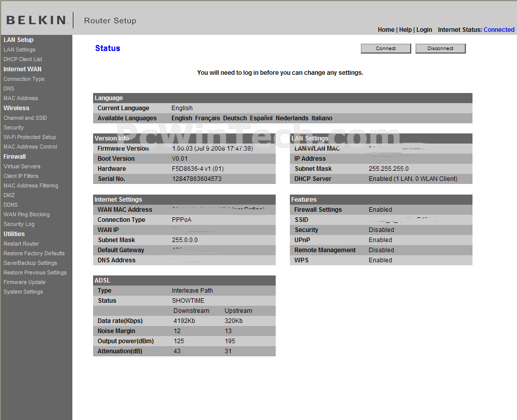Open the DDNS settings page
517x420 pixels.
click(11, 205)
